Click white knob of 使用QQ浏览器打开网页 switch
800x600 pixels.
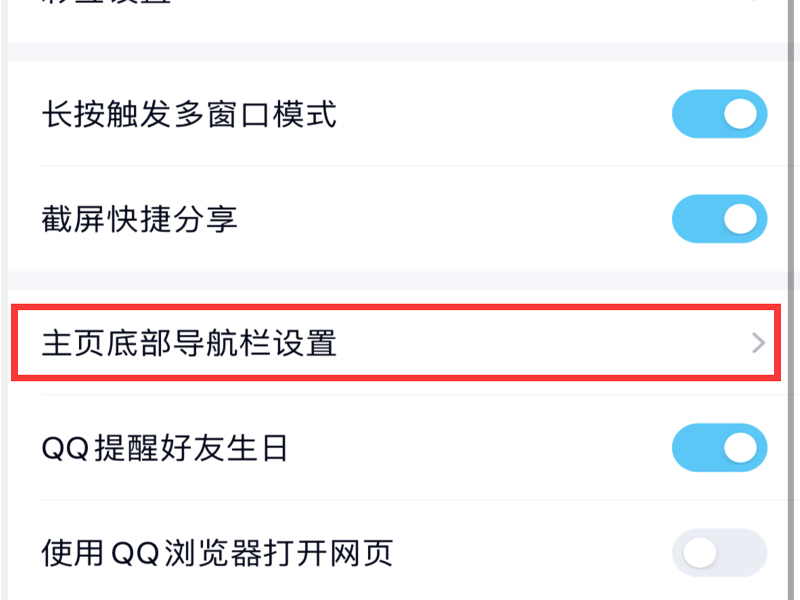(699, 553)
